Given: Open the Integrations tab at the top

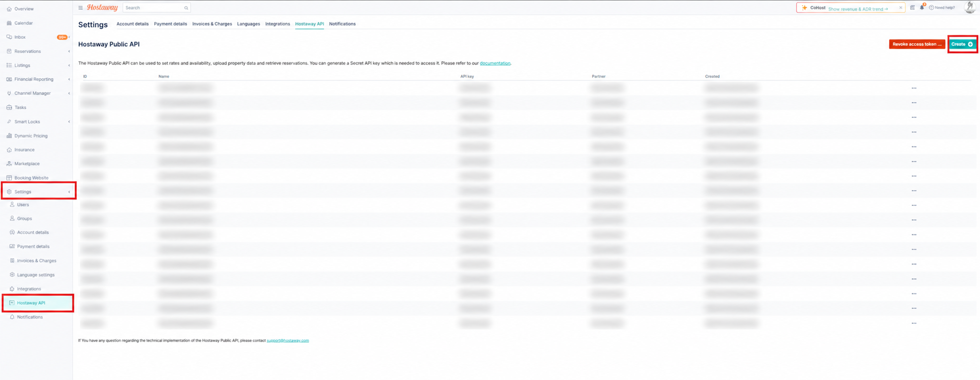Looking at the screenshot, I should 277,24.
